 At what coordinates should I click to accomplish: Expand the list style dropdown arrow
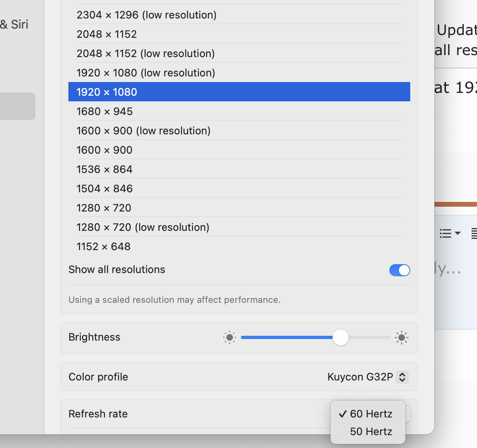pos(457,233)
